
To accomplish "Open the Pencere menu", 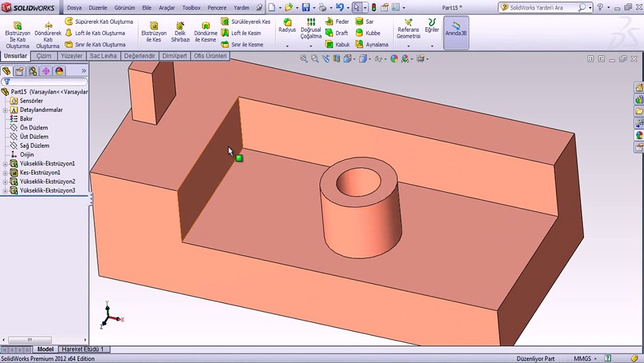I will click(217, 8).
